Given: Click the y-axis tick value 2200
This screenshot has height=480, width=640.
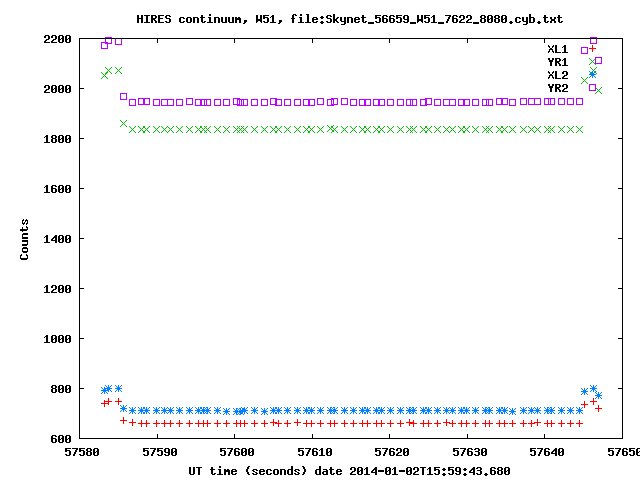Looking at the screenshot, I should [57, 39].
